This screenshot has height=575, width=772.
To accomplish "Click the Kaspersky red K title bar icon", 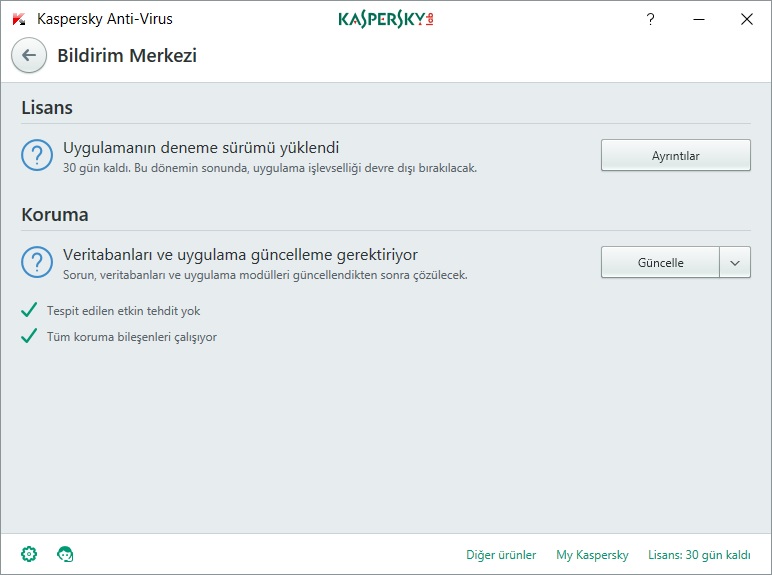I will point(19,19).
